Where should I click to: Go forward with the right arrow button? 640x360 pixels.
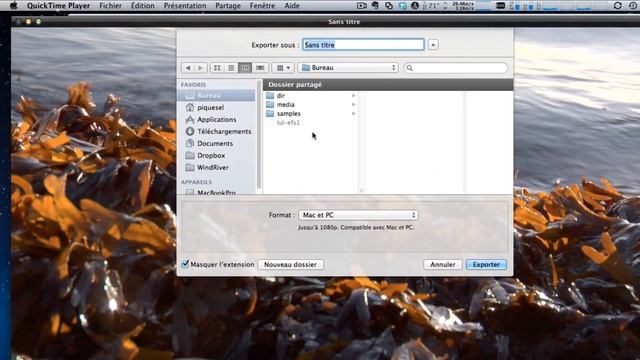pyautogui.click(x=200, y=68)
